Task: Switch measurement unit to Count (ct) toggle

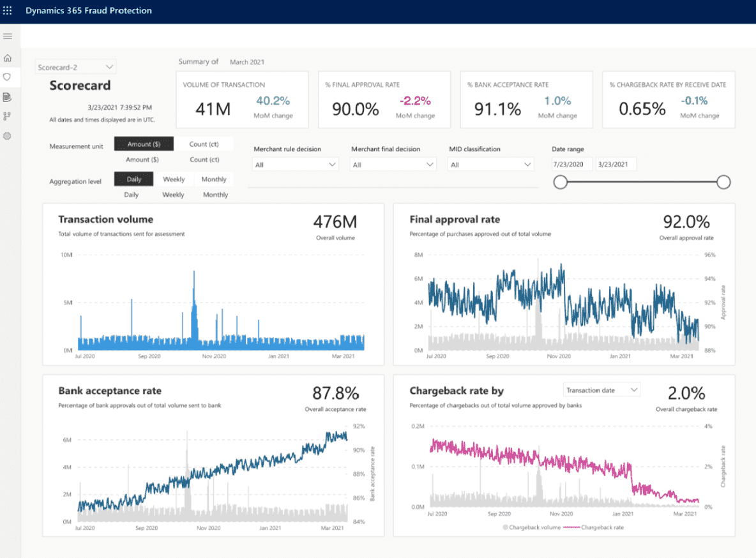Action: pos(204,144)
